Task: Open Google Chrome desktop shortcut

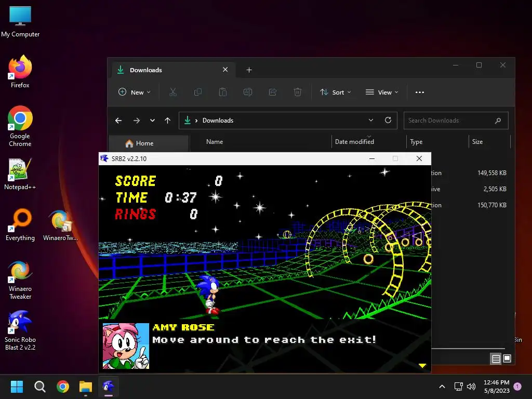Action: tap(20, 126)
